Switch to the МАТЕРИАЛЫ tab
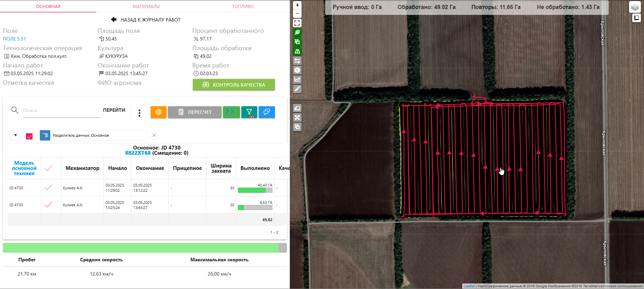The width and height of the screenshot is (644, 289). pos(146,6)
